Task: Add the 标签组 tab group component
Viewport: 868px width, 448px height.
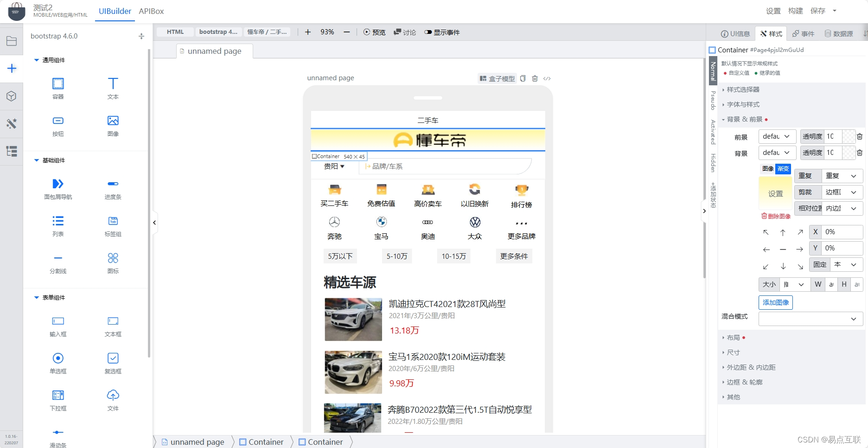Action: (113, 226)
